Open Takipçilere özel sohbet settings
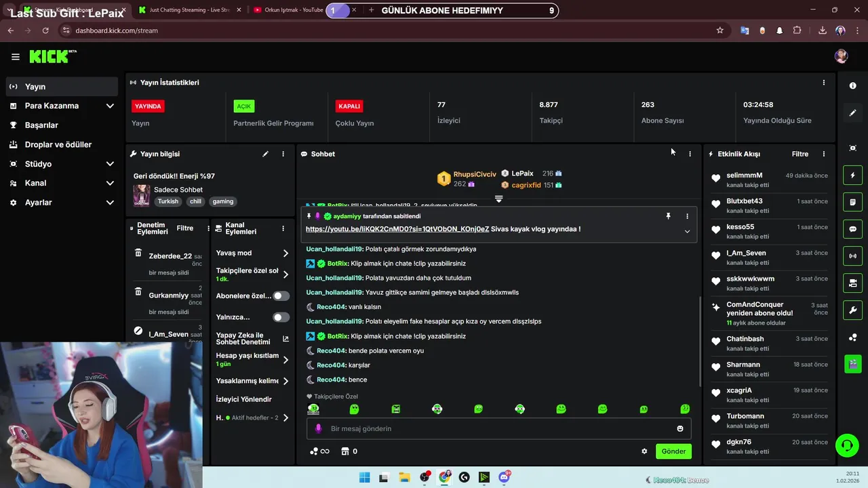This screenshot has width=868, height=488. pos(252,274)
